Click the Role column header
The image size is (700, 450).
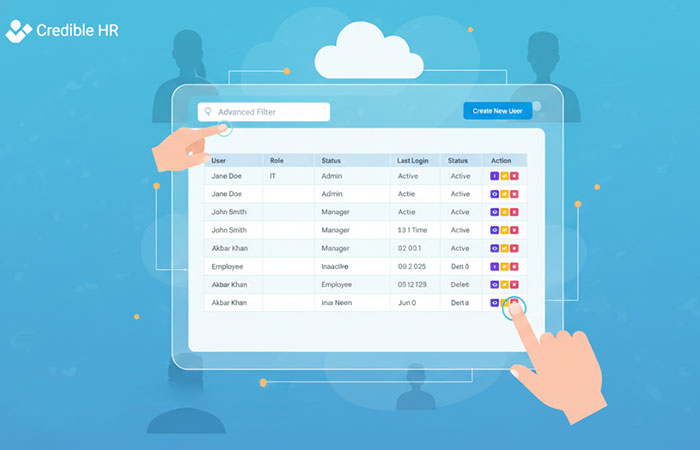point(277,160)
